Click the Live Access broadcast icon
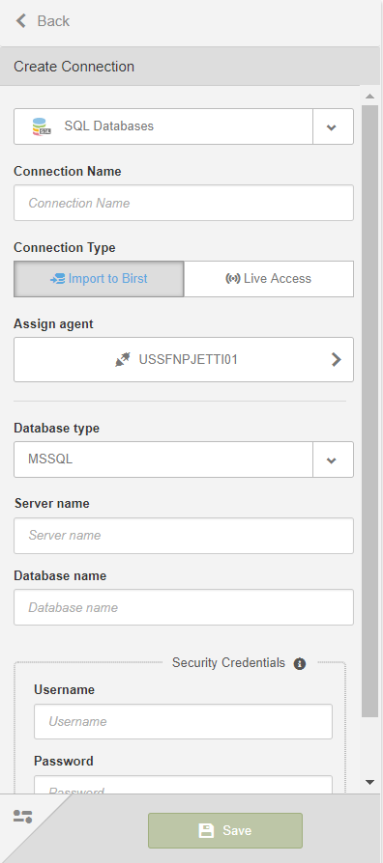Image resolution: width=383 pixels, height=863 pixels. (233, 279)
